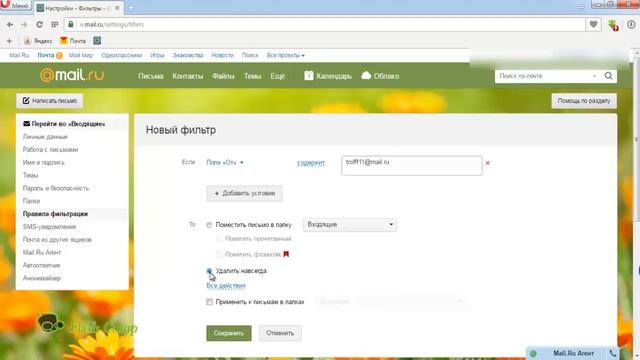
Task: Bookmark page with the heart icon
Action: 593,24
